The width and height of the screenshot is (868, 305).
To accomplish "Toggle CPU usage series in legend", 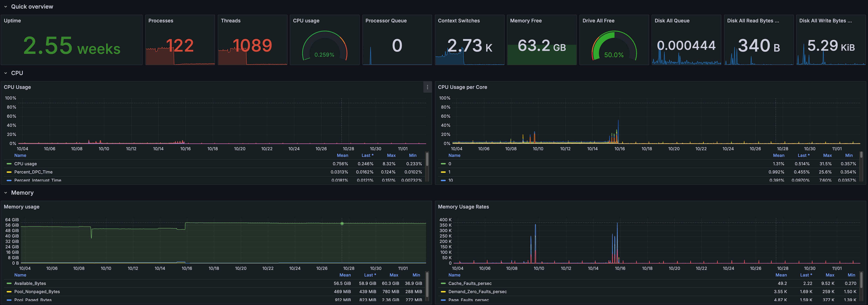I will click(x=26, y=164).
